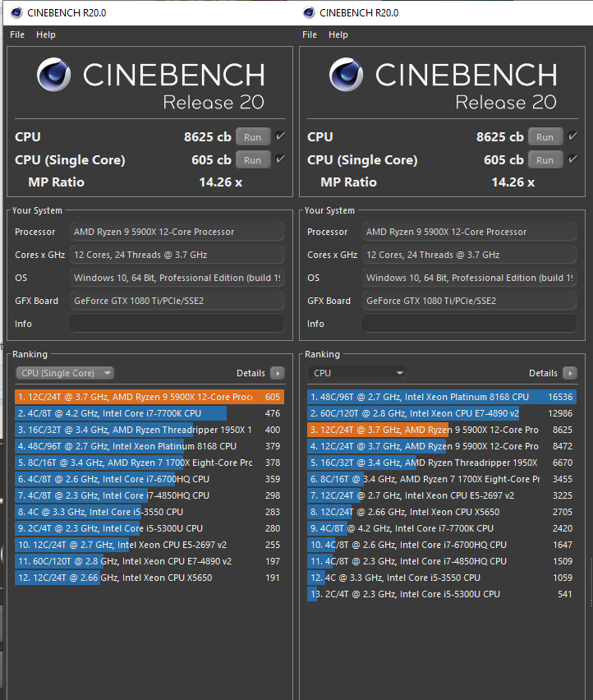Select Xeon E5-2697 v2 row scoring 255
The height and width of the screenshot is (700, 593).
click(149, 545)
